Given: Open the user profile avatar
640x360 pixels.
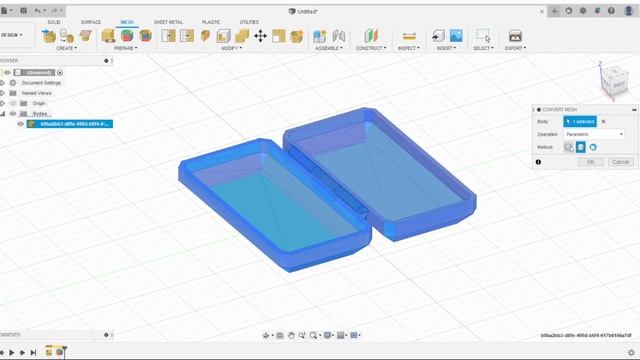Looking at the screenshot, I should pyautogui.click(x=629, y=11).
